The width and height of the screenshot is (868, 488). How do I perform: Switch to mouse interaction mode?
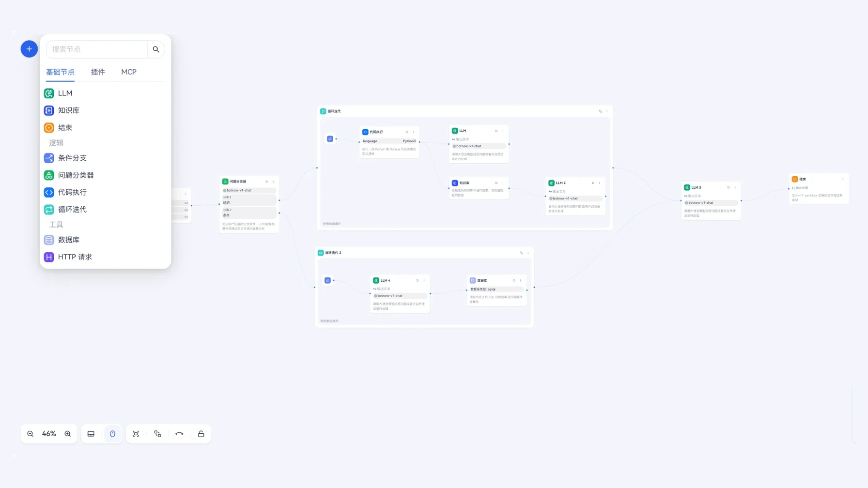click(112, 434)
